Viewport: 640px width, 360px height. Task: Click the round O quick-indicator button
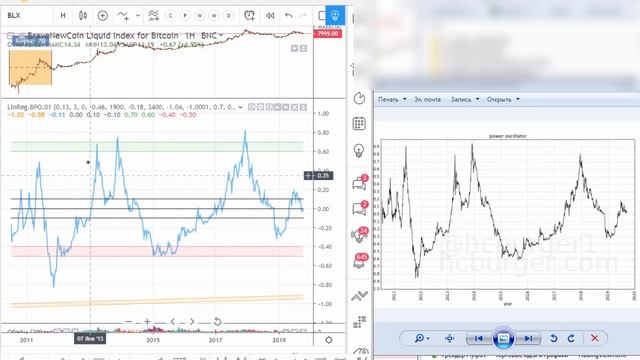[229, 16]
